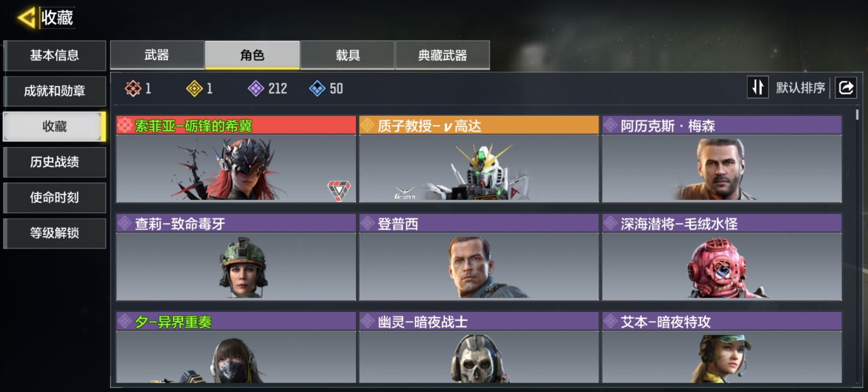Click the triangular badge on 索菲亚 card
This screenshot has width=868, height=392.
[x=339, y=190]
